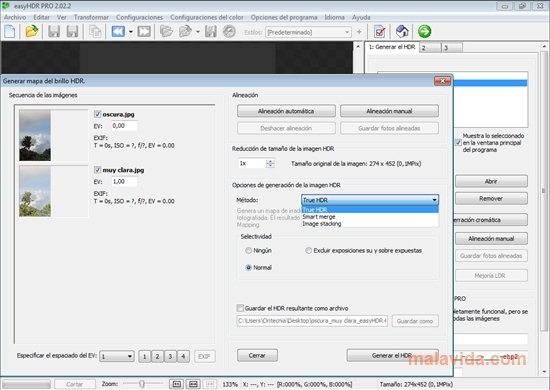Viewport: 550px width, 390px height.
Task: Select Excluir exposiciones su y sobre expuestas
Action: pos(308,250)
